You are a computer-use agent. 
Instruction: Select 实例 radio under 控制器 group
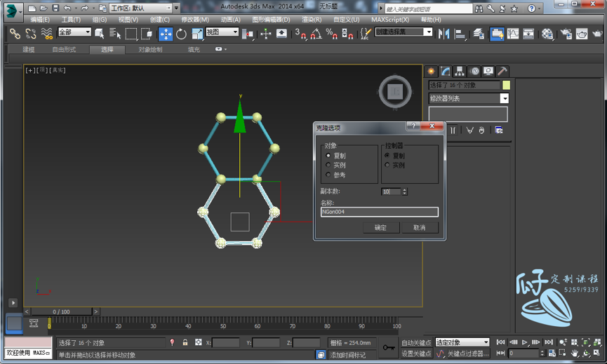click(387, 166)
